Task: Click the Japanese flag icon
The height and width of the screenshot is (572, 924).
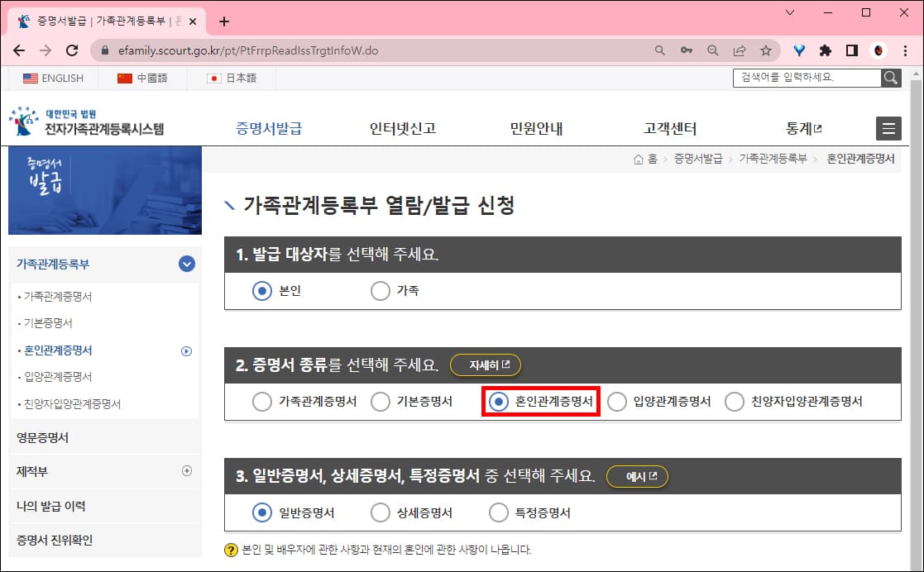Action: click(x=213, y=78)
